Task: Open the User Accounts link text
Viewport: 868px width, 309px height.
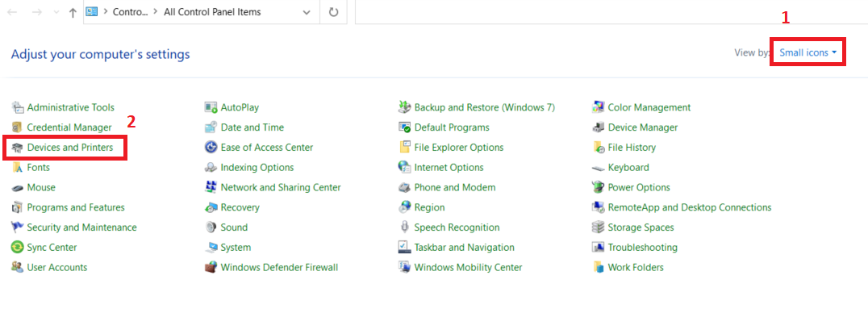Action: click(57, 267)
